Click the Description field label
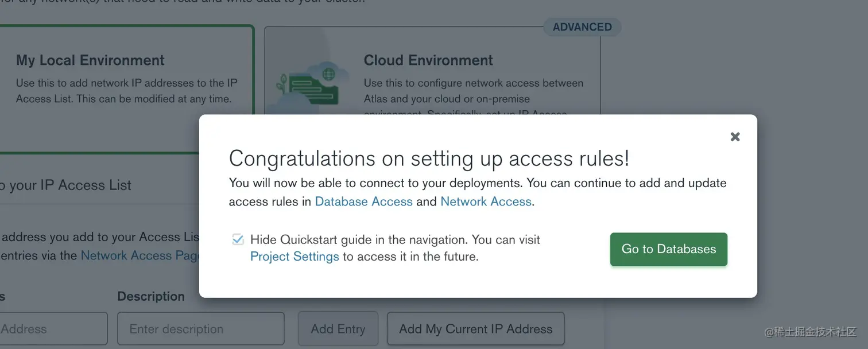 coord(151,296)
